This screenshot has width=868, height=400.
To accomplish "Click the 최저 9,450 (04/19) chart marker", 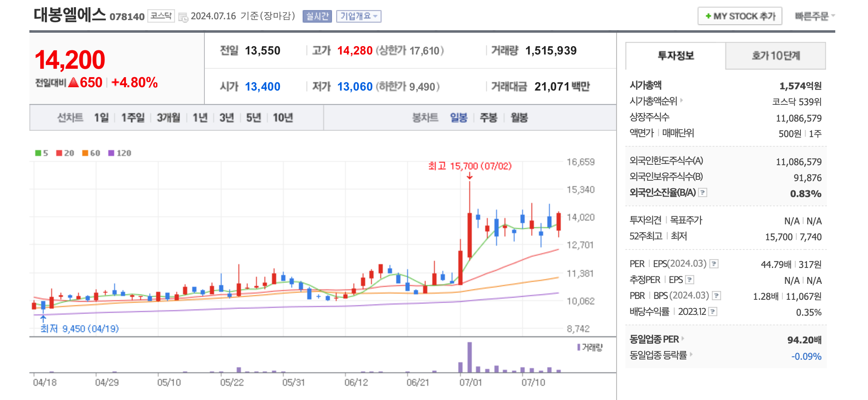I will point(79,329).
